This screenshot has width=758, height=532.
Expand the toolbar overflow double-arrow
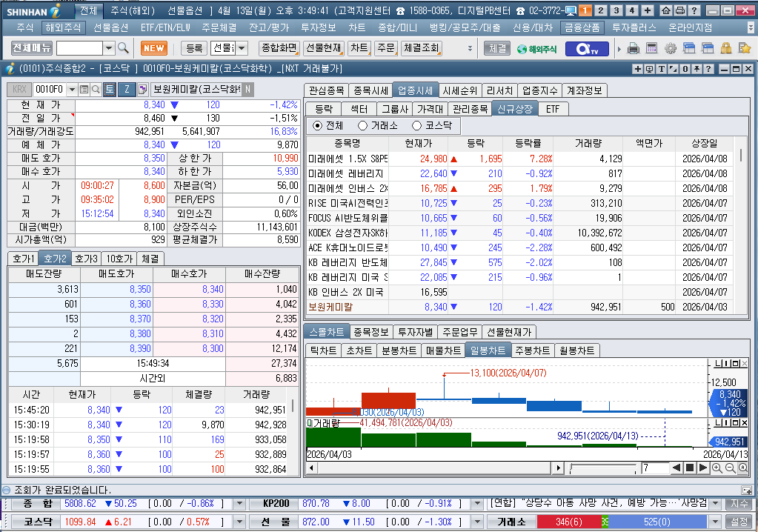click(470, 48)
